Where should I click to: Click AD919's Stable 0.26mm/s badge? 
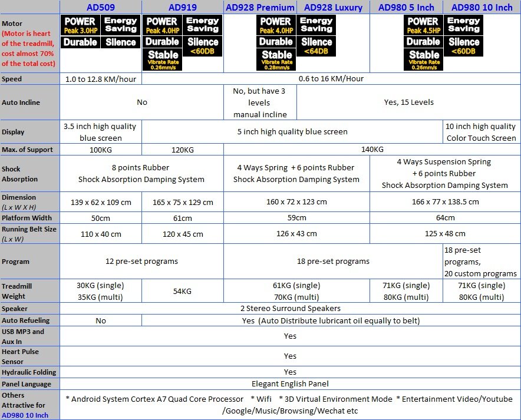tap(163, 59)
